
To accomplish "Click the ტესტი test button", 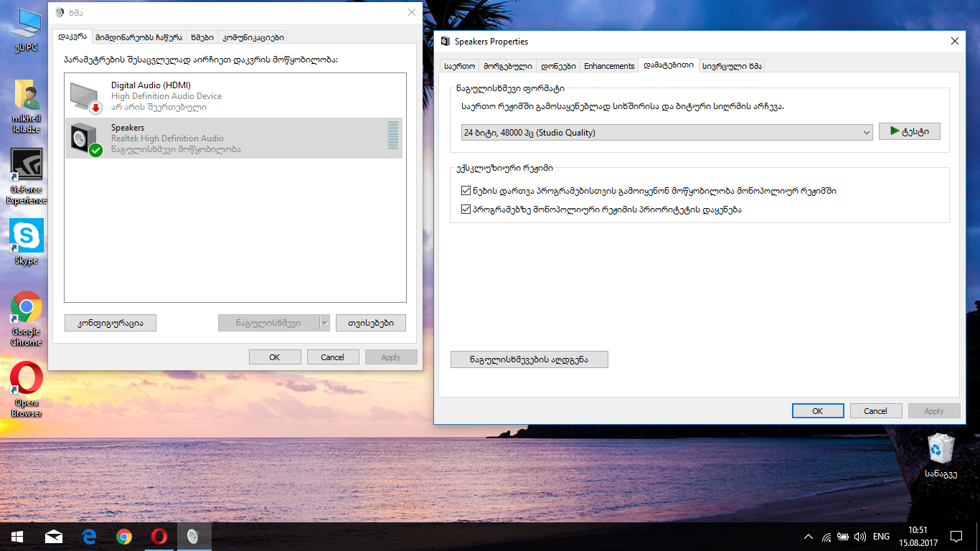I will [909, 131].
